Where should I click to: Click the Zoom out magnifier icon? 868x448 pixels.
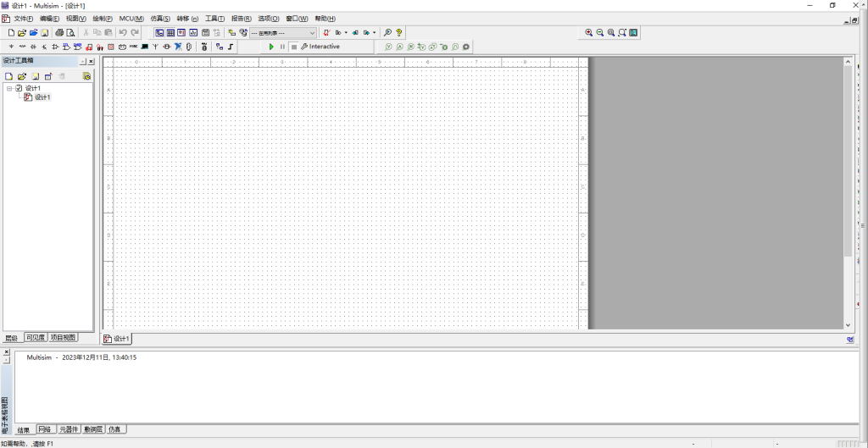coord(599,32)
